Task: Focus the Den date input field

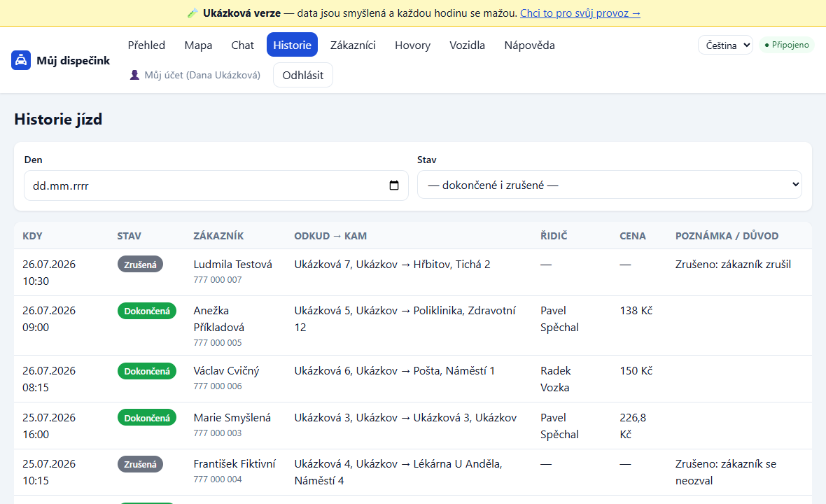Action: click(216, 185)
